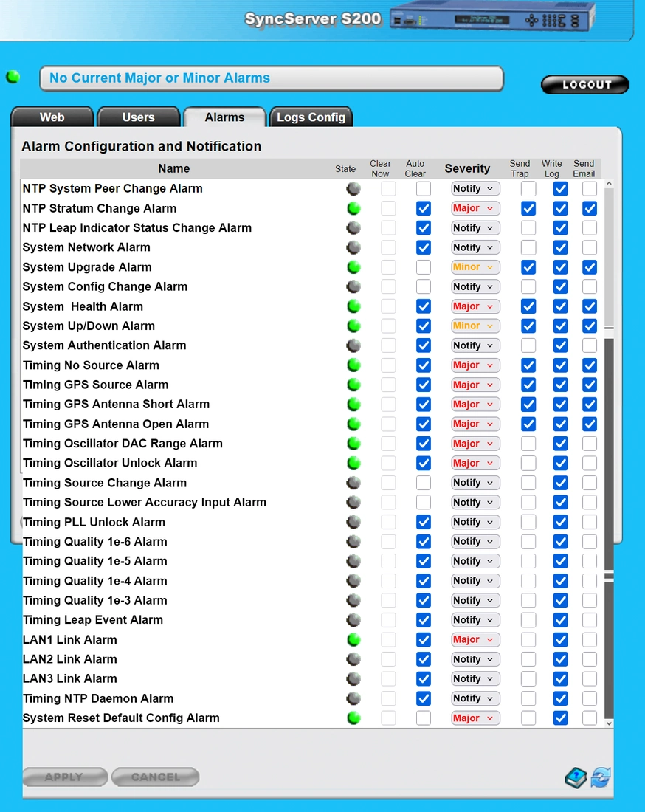The height and width of the screenshot is (812, 645).
Task: Enable Send Email for LAN1 Link Alarm
Action: point(590,639)
